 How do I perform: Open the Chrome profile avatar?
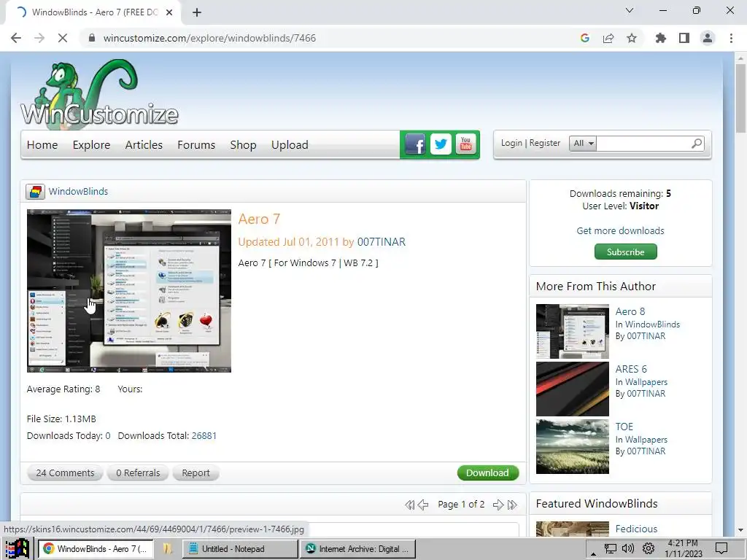pos(708,38)
